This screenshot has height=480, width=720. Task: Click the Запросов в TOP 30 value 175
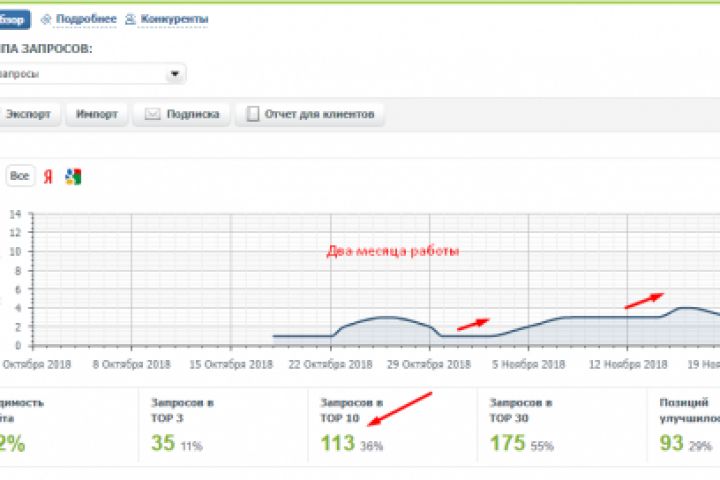click(x=507, y=444)
